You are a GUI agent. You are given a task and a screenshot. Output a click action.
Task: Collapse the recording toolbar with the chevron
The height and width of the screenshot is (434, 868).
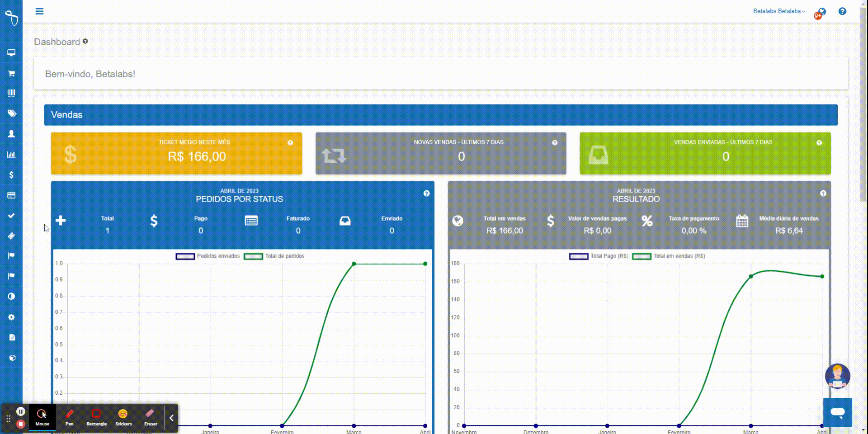tap(171, 418)
